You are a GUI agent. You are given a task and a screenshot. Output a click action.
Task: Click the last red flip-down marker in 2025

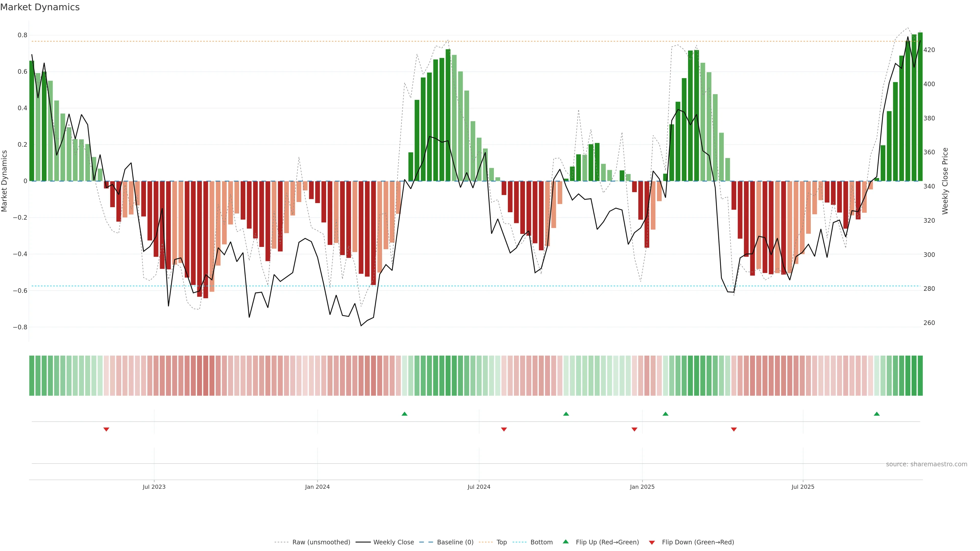coord(734,429)
